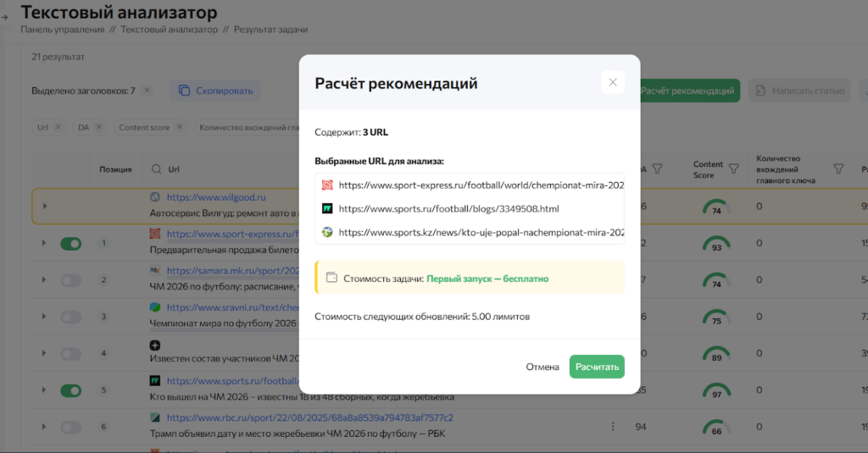Enable the toggle for position 3

click(70, 317)
